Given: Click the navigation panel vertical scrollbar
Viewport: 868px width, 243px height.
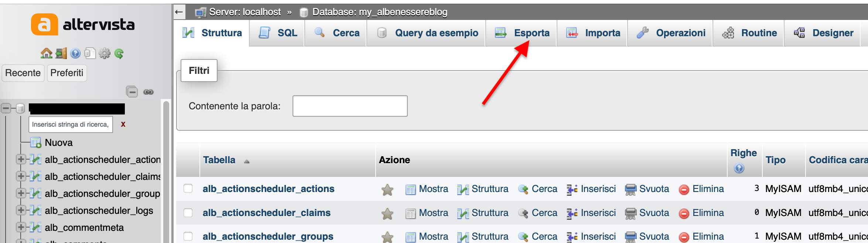Looking at the screenshot, I should (x=166, y=172).
